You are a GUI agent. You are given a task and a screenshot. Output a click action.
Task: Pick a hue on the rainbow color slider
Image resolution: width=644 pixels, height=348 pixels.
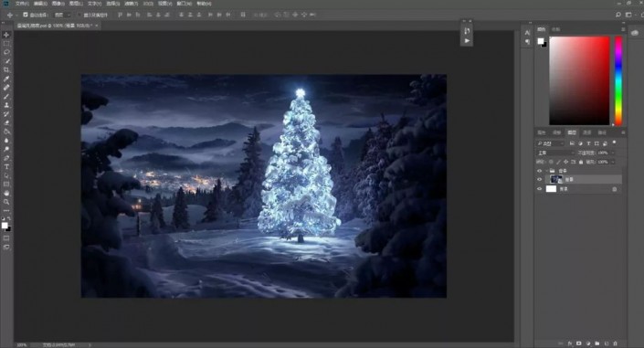[618, 80]
